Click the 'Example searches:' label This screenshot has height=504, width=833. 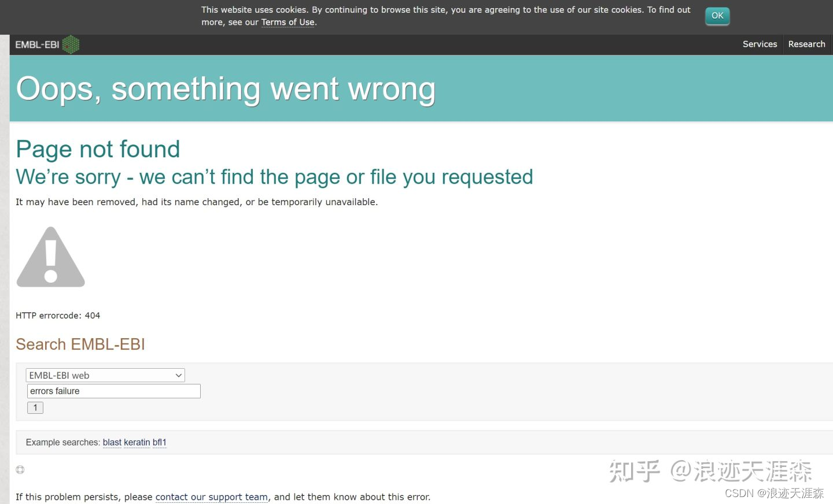point(63,443)
